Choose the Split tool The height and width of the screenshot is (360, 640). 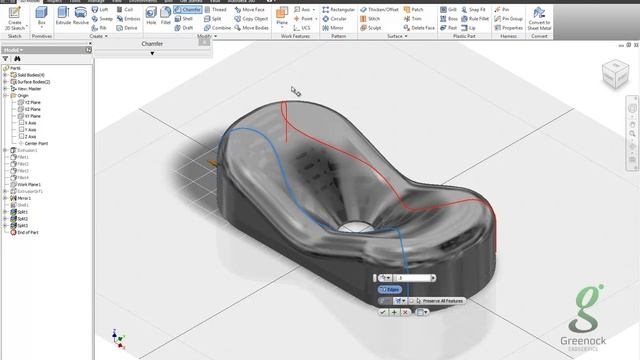(x=213, y=19)
